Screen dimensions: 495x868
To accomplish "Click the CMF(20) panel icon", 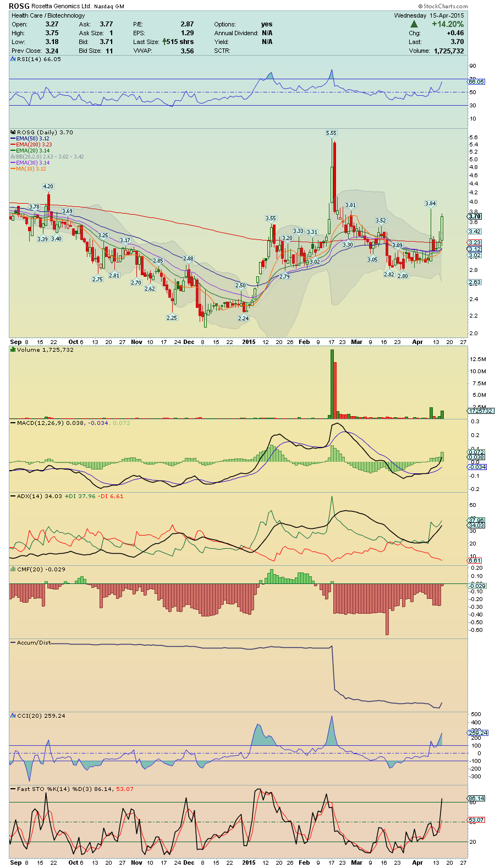I will pyautogui.click(x=13, y=570).
